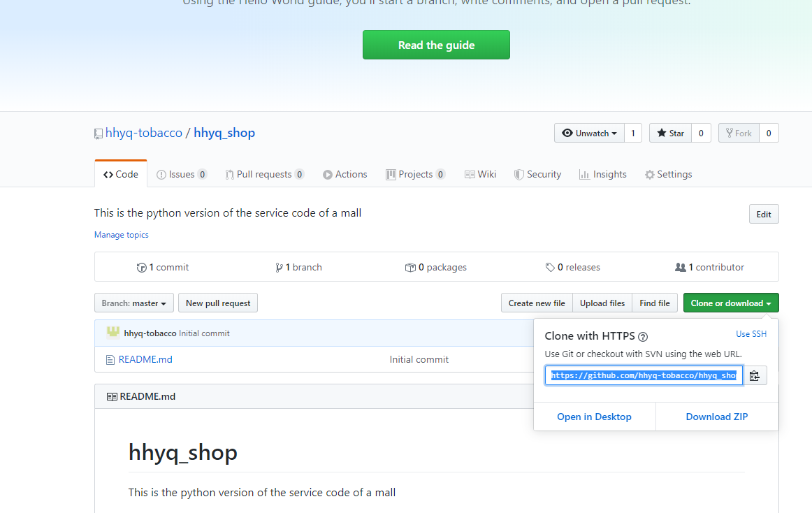Click the repository description above Manage topics

(228, 213)
